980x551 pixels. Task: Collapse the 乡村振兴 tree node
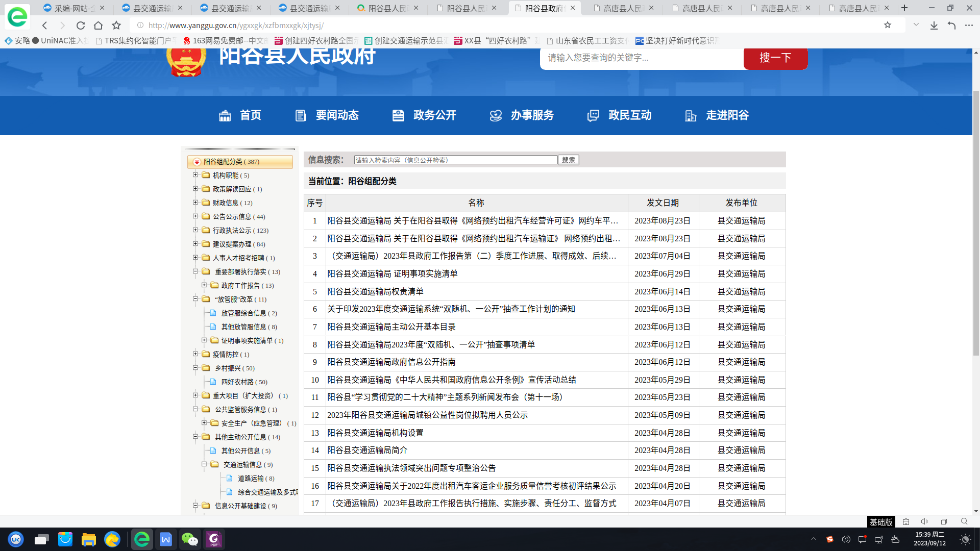click(x=195, y=368)
